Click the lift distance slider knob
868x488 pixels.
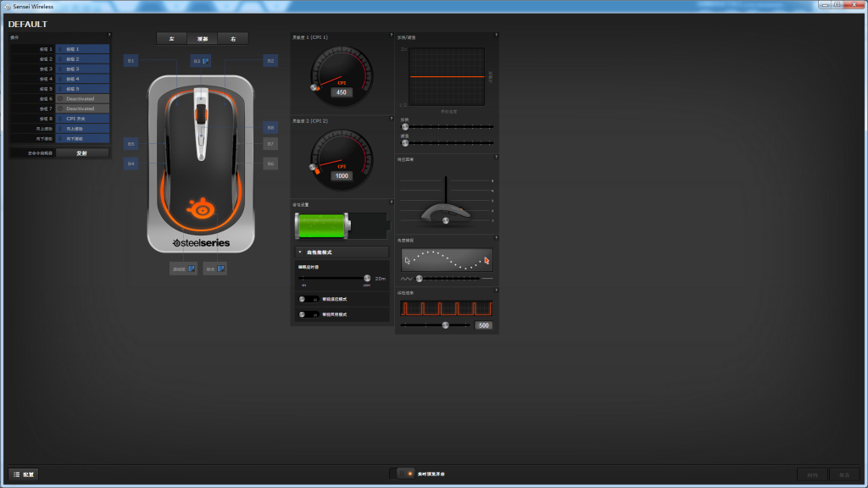point(446,221)
